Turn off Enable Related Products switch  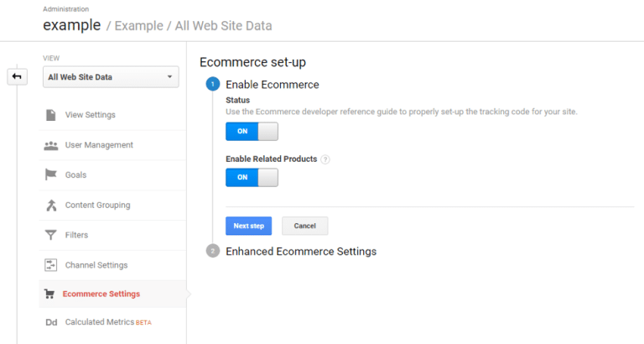[252, 178]
